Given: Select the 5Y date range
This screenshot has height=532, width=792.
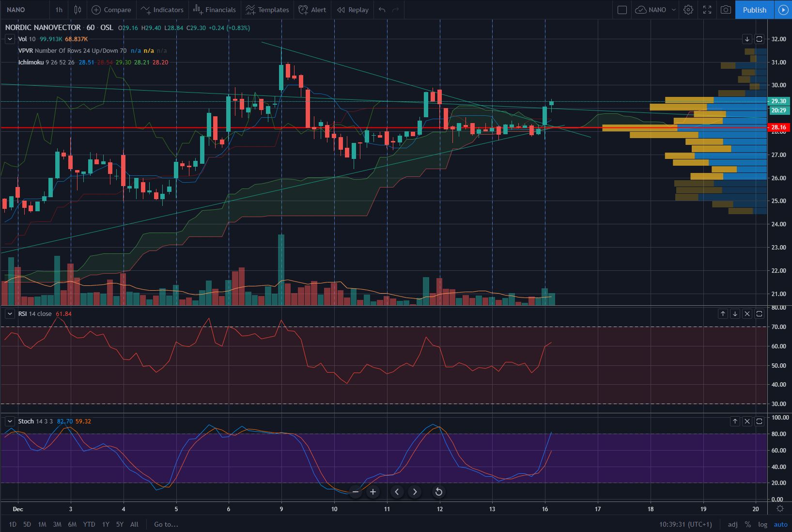Looking at the screenshot, I should tap(120, 524).
